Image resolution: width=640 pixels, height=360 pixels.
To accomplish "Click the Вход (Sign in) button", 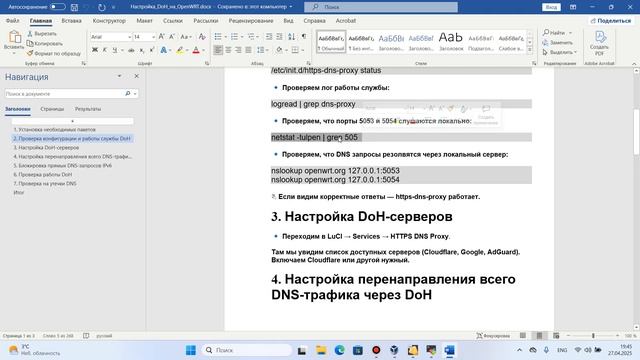I will pyautogui.click(x=551, y=7).
